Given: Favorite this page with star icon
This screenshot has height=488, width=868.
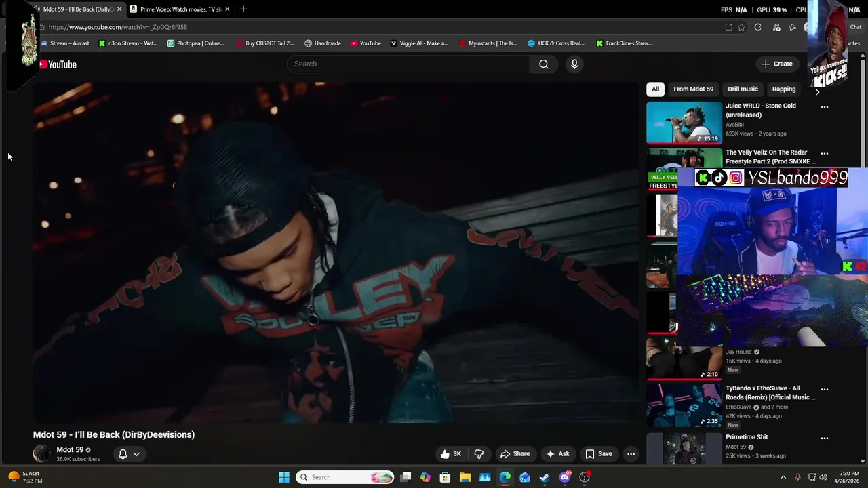Looking at the screenshot, I should point(741,27).
